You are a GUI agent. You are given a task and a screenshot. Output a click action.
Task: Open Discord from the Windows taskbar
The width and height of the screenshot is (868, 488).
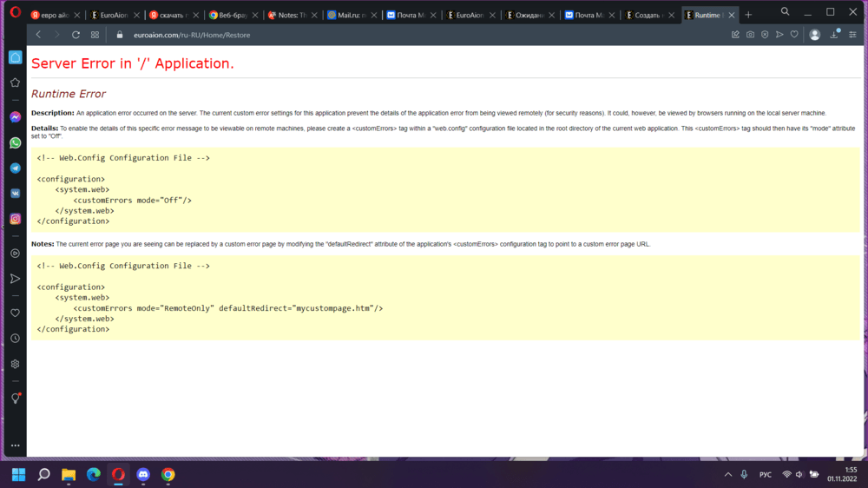point(143,475)
